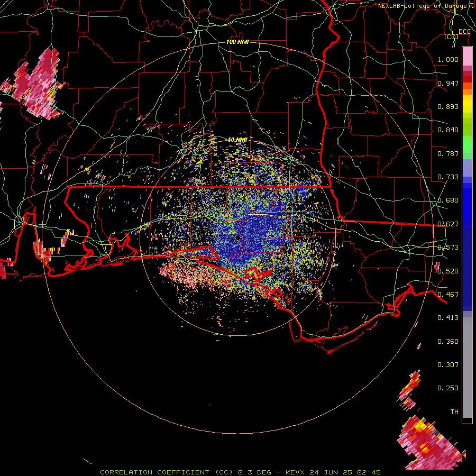The width and height of the screenshot is (476, 476).
Task: Click the 0.360 legend value
Action: point(448,342)
